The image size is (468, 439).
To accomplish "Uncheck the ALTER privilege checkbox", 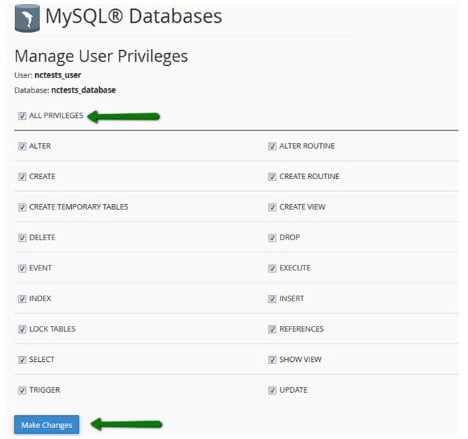I will tap(22, 146).
